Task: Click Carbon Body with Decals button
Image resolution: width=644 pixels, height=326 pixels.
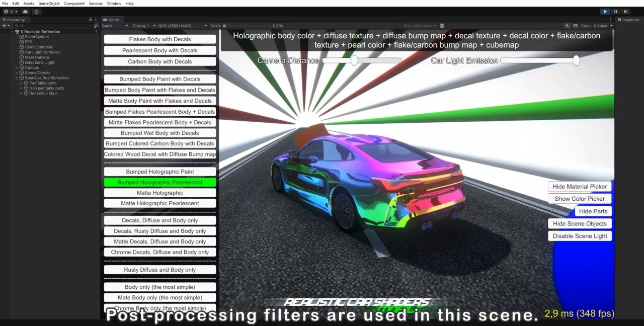Action: (x=160, y=61)
